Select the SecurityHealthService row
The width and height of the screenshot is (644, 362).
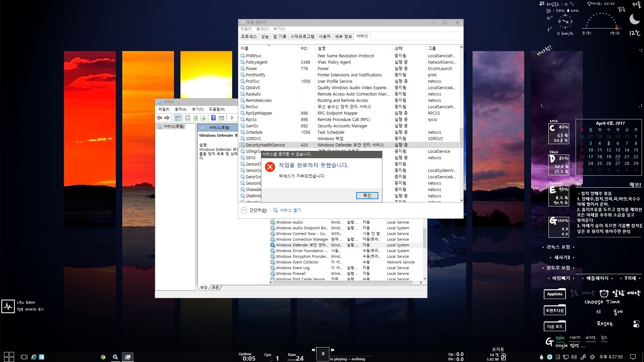tap(349, 145)
